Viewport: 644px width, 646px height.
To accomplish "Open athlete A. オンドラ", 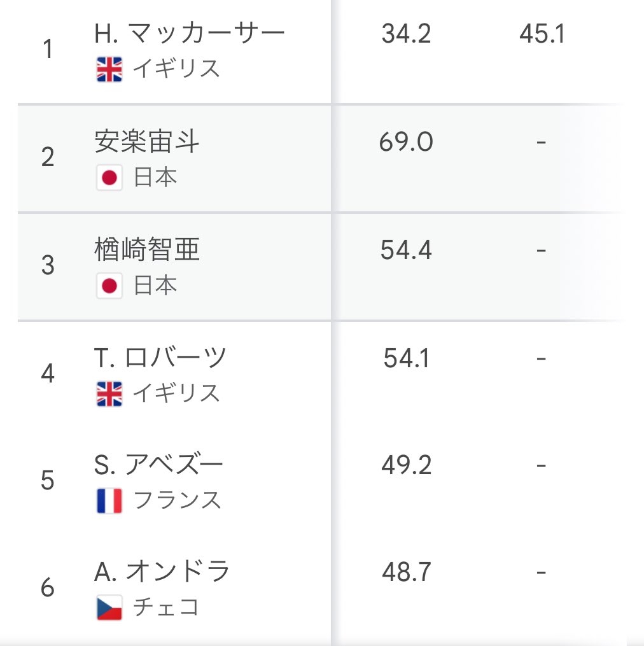I will (162, 572).
